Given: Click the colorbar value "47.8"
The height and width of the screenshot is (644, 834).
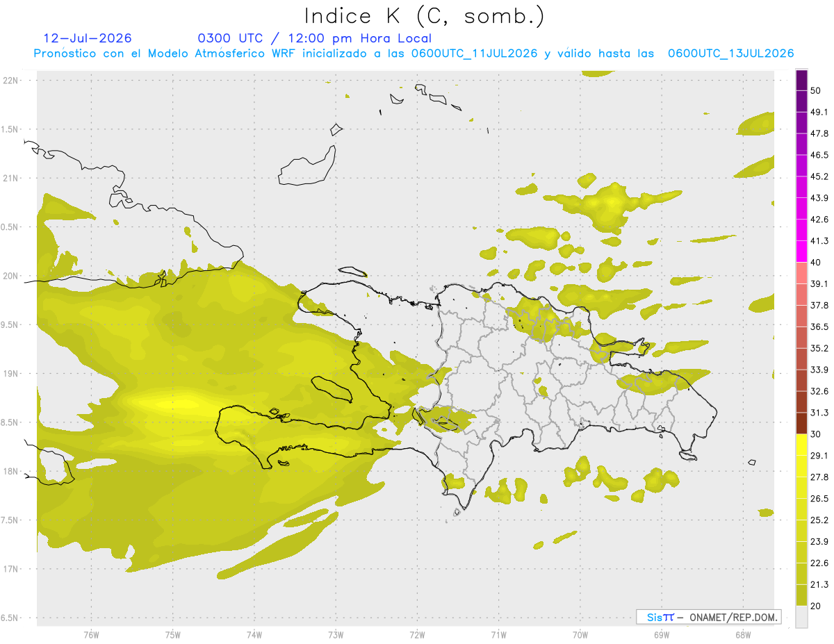Looking at the screenshot, I should pyautogui.click(x=819, y=133).
